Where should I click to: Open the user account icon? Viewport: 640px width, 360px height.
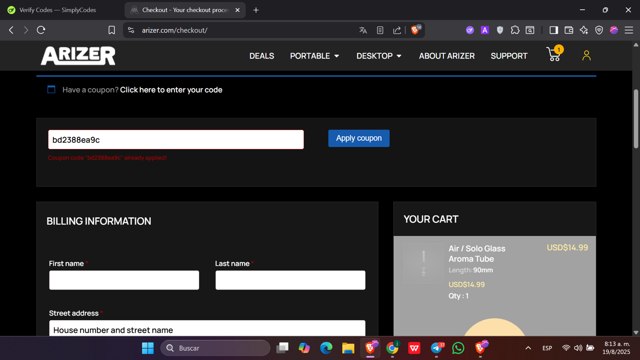click(587, 55)
